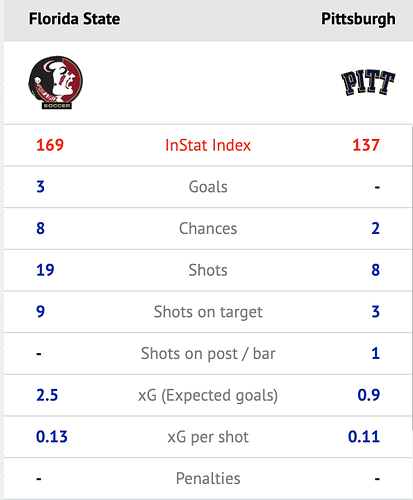Click Florida State's InStat Index value 169

(50, 145)
